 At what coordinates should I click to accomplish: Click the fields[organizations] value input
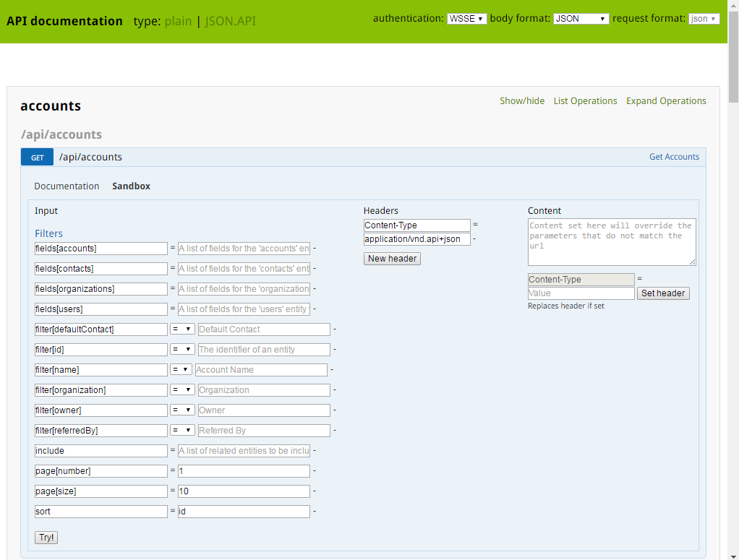[244, 289]
